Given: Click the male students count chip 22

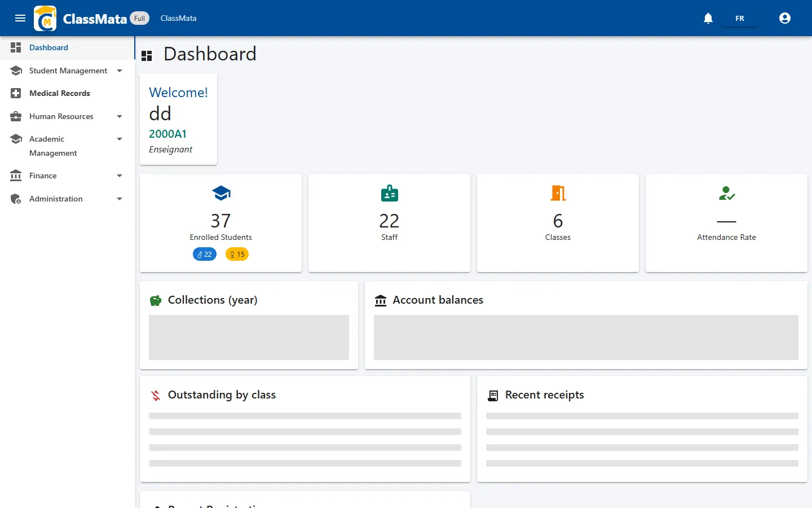Looking at the screenshot, I should (x=205, y=255).
